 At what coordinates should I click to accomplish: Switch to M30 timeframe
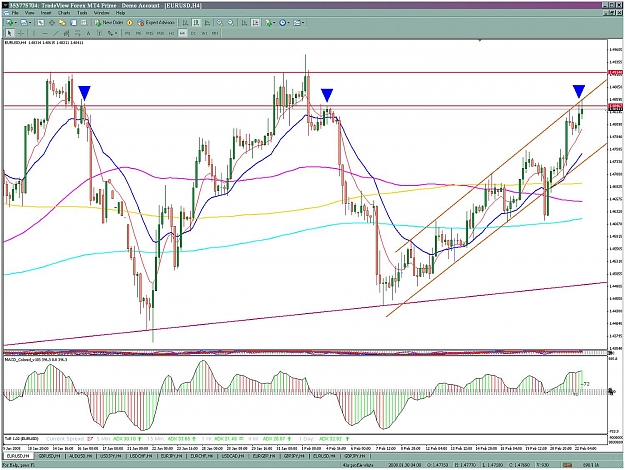pyautogui.click(x=160, y=33)
